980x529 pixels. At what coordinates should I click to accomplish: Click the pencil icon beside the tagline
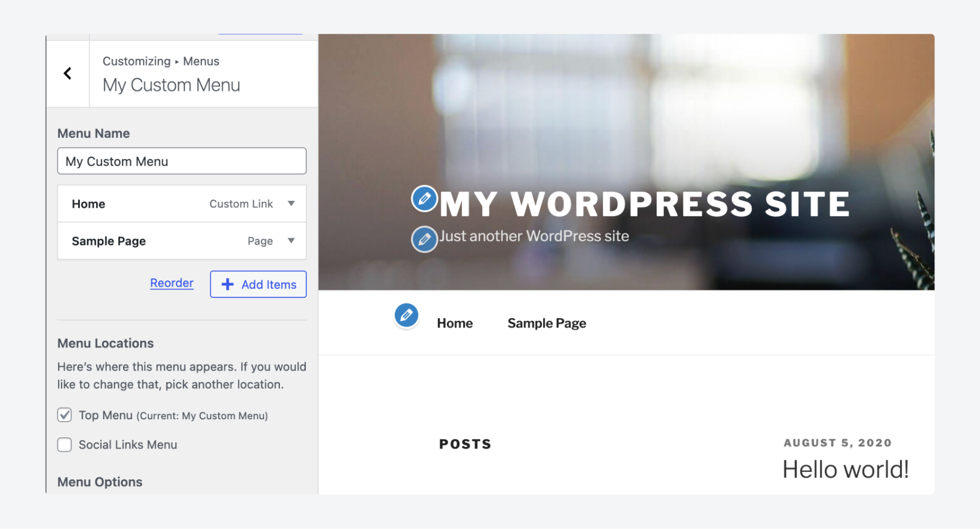(x=424, y=240)
